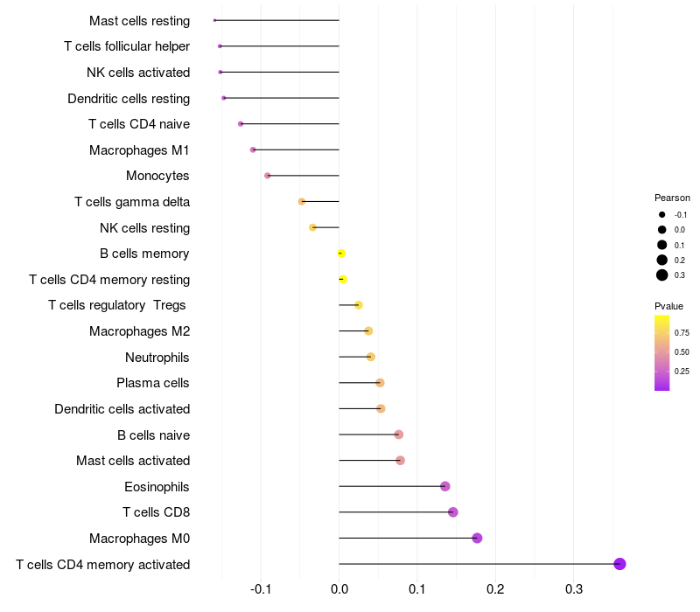Select the Mast cells resting data point
This screenshot has width=700, height=612.
214,20
